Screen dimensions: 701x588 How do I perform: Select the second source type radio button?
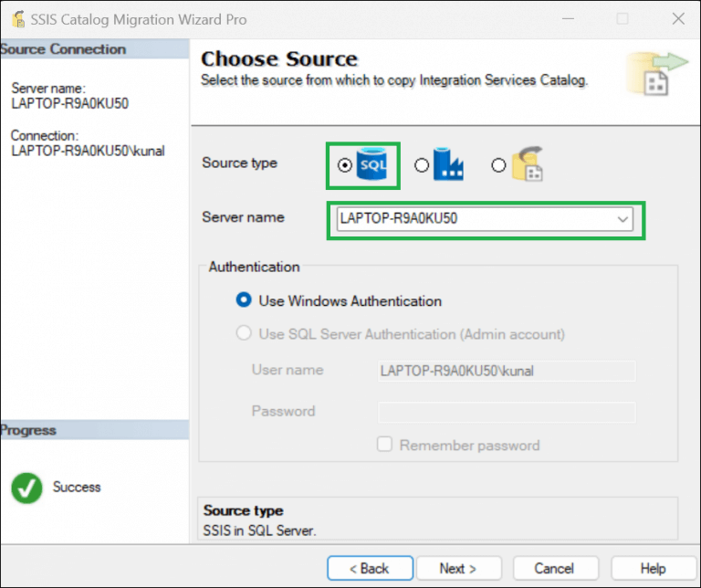422,165
